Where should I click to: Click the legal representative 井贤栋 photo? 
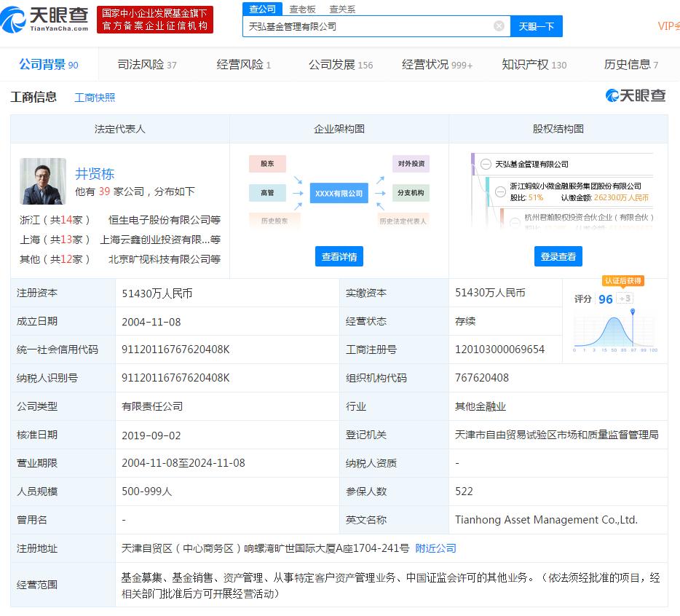[x=43, y=181]
